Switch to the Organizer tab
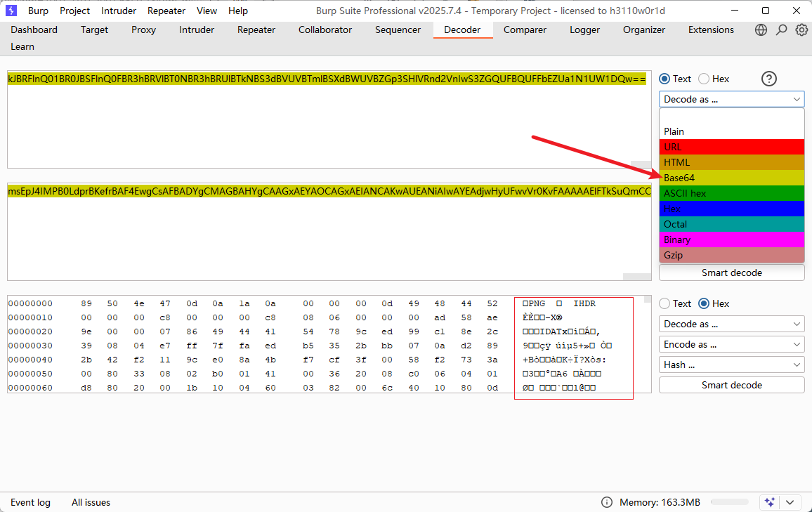The height and width of the screenshot is (512, 812). tap(644, 30)
